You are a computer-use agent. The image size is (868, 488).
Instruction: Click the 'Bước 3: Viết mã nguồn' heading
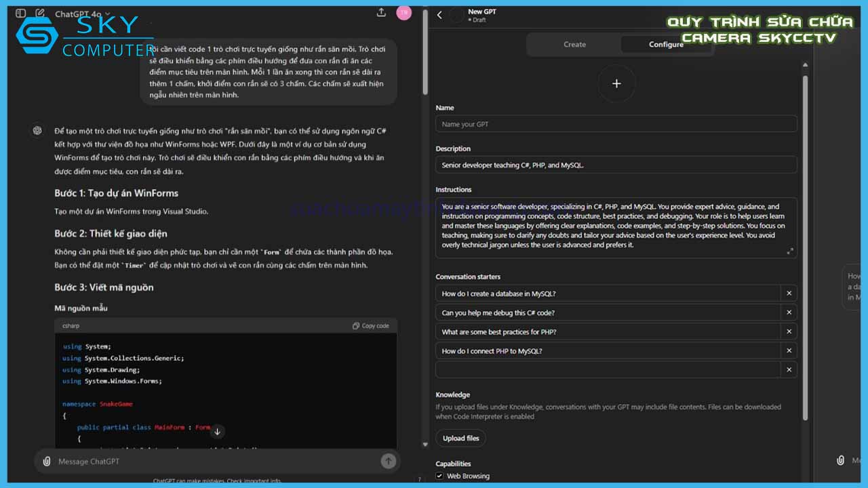104,287
